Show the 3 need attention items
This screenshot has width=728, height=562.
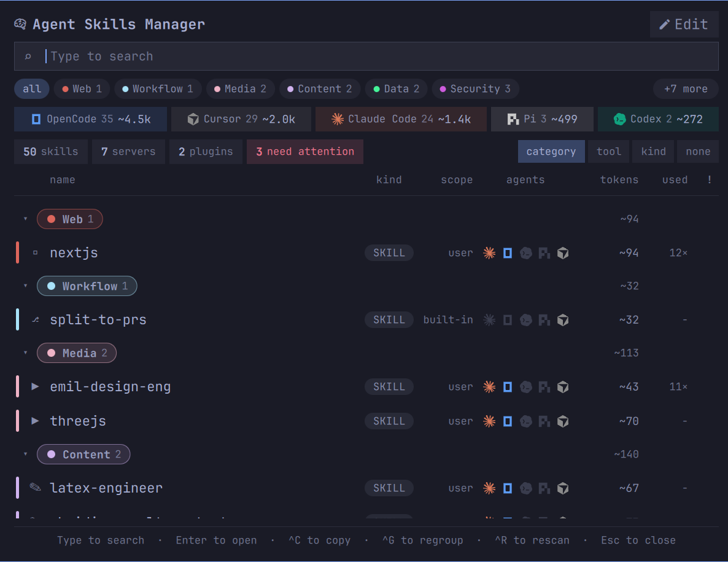305,152
